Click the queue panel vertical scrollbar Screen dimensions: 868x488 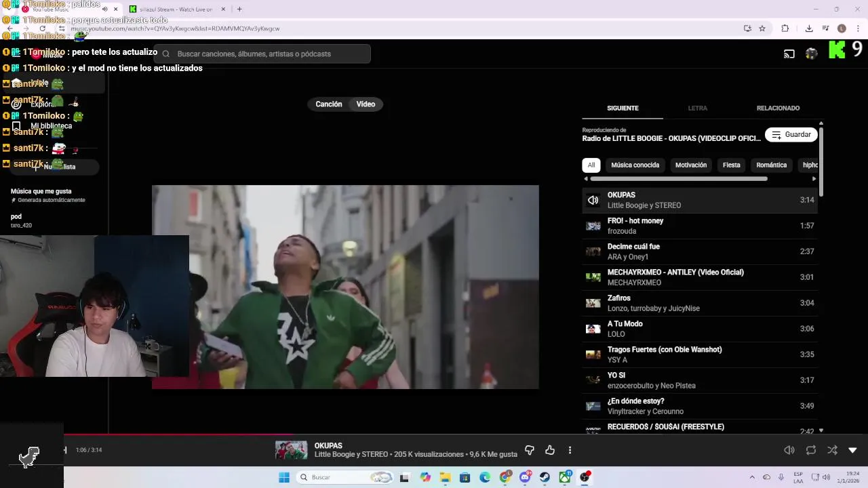coord(821,163)
